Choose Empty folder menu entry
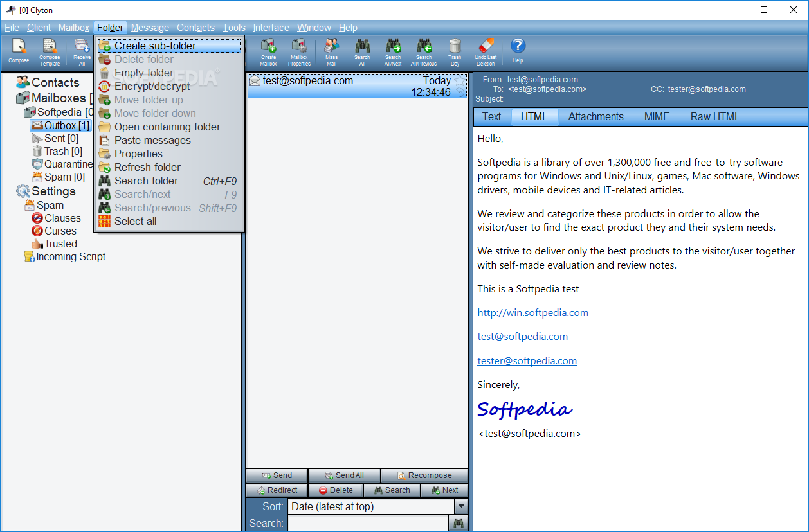The height and width of the screenshot is (532, 809). coord(169,73)
